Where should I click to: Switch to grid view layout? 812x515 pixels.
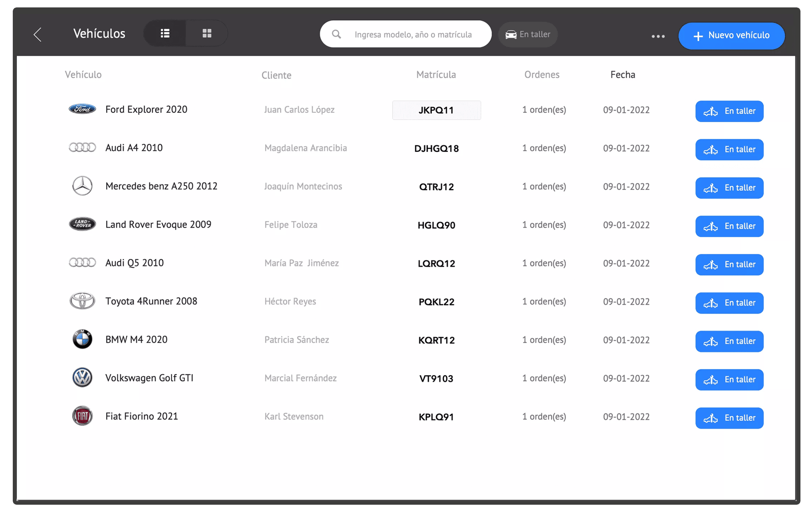click(207, 33)
